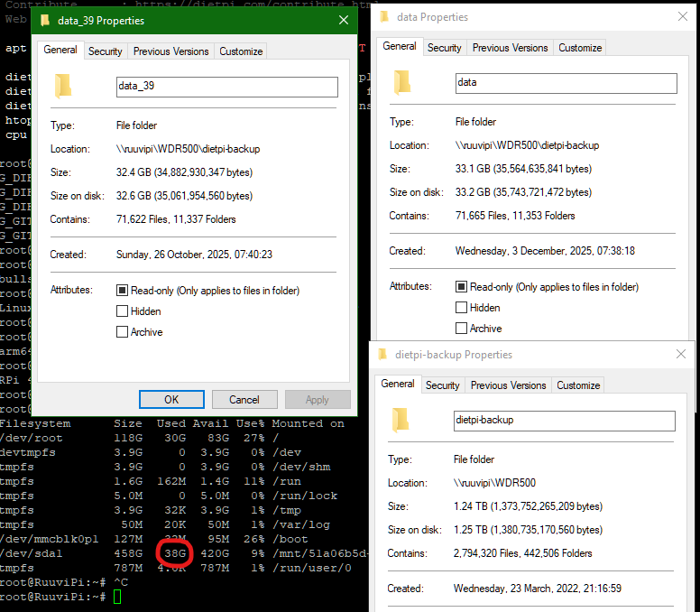The width and height of the screenshot is (700, 612).
Task: Click the large folder icon in data Properties
Action: (401, 82)
